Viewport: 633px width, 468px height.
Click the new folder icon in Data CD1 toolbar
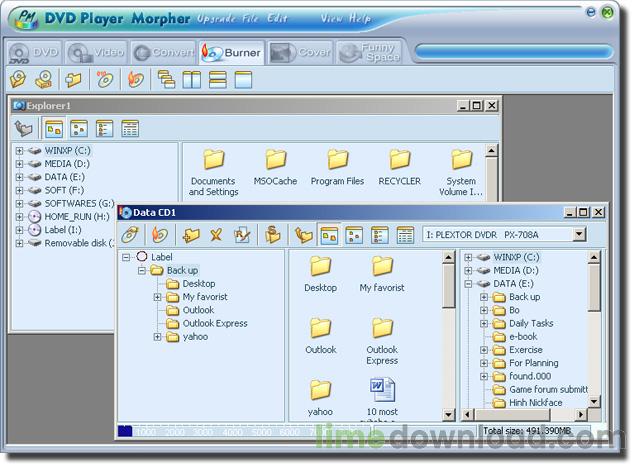click(x=190, y=235)
